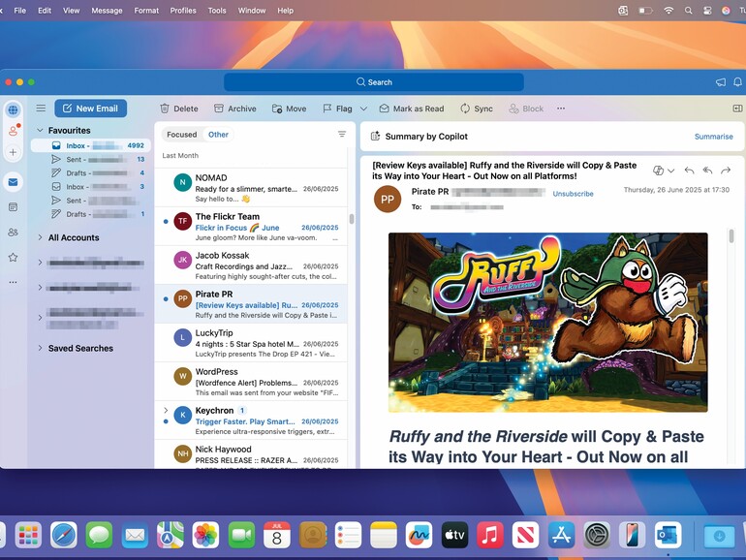Viewport: 746px width, 560px height.
Task: Click the message list scrollbar
Action: (352, 219)
